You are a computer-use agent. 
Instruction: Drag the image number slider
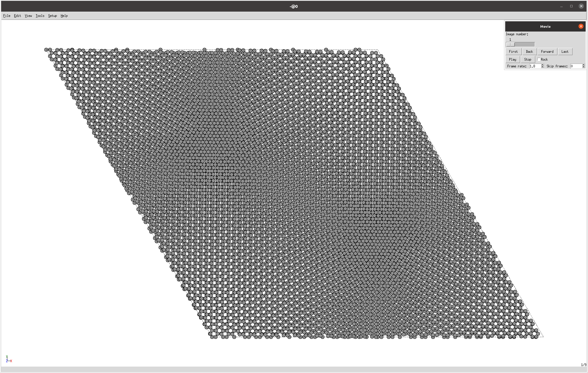pyautogui.click(x=510, y=44)
